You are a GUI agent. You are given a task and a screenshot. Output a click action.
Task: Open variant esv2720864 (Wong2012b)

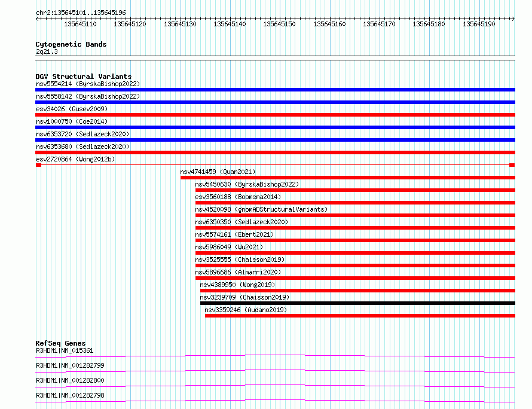tap(75, 159)
